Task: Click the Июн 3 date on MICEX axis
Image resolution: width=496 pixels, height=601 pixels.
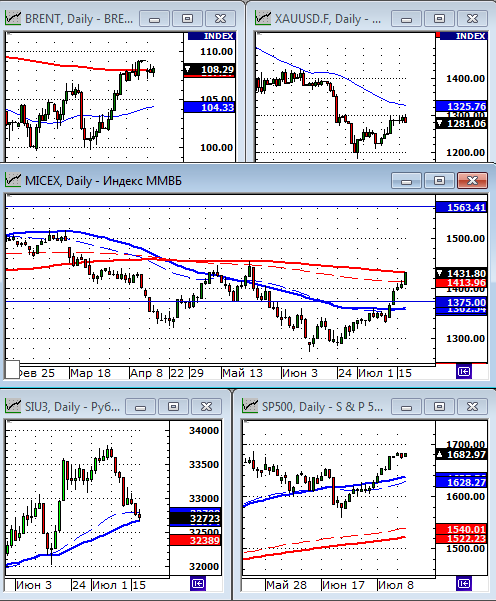Action: [300, 373]
